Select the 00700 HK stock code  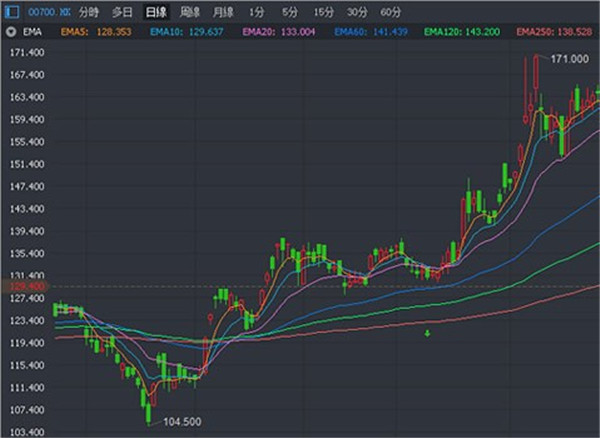tap(49, 12)
